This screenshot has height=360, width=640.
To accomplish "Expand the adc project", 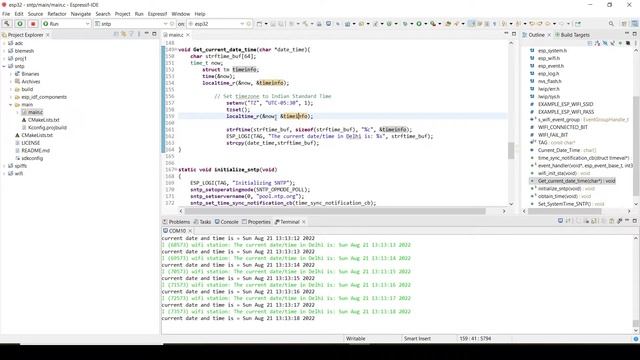I will [4, 43].
